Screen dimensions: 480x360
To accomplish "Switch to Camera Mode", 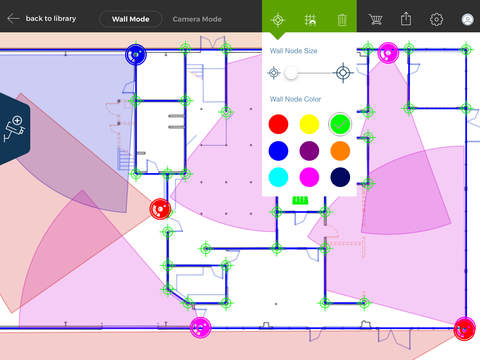I will 197,19.
